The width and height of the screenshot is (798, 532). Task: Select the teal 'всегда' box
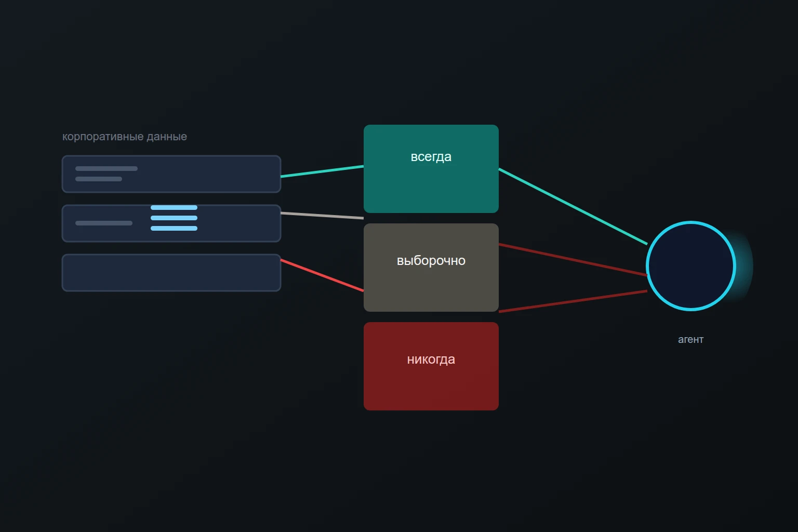(x=431, y=169)
